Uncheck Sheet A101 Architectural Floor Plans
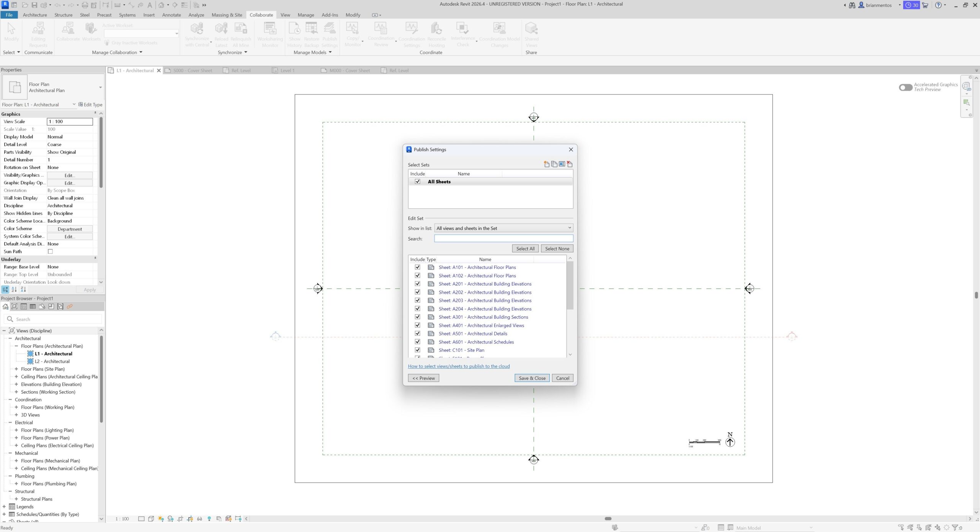 pos(418,267)
